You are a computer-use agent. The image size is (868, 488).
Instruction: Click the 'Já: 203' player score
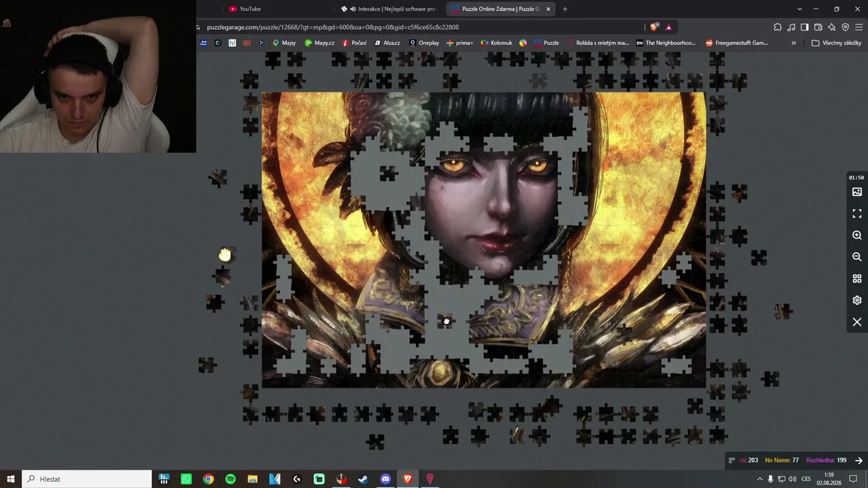749,460
